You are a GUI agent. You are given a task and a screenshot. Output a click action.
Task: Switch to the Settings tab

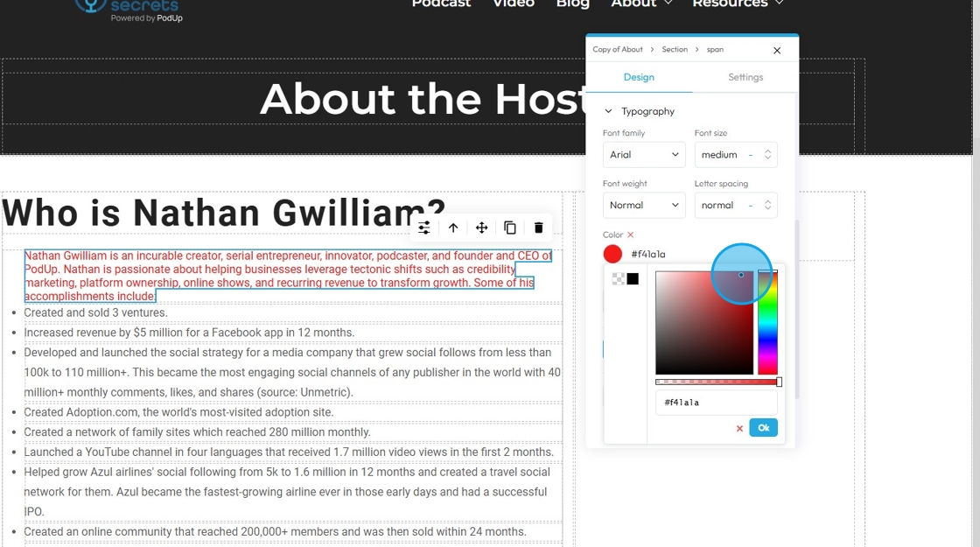pos(745,77)
